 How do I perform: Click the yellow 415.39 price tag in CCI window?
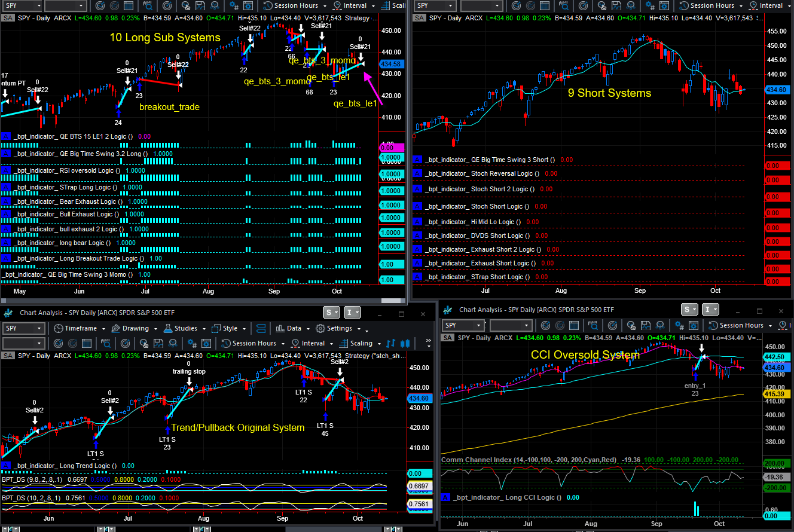coord(777,395)
